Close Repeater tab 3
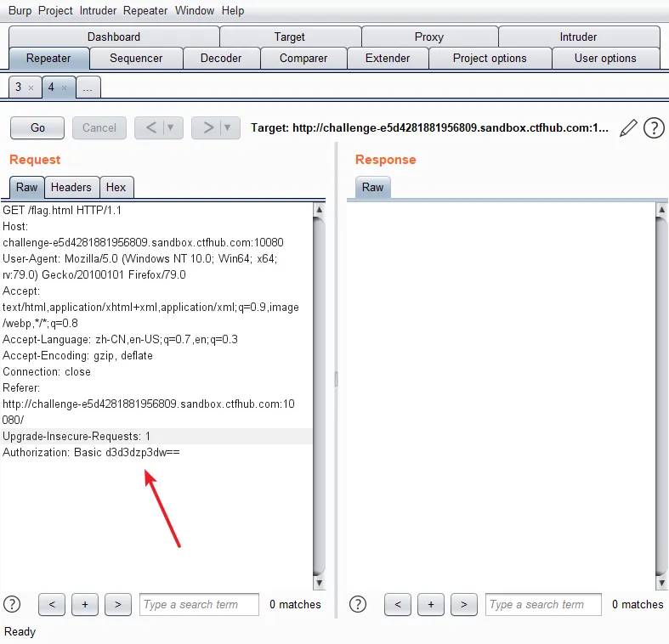 pyautogui.click(x=31, y=88)
